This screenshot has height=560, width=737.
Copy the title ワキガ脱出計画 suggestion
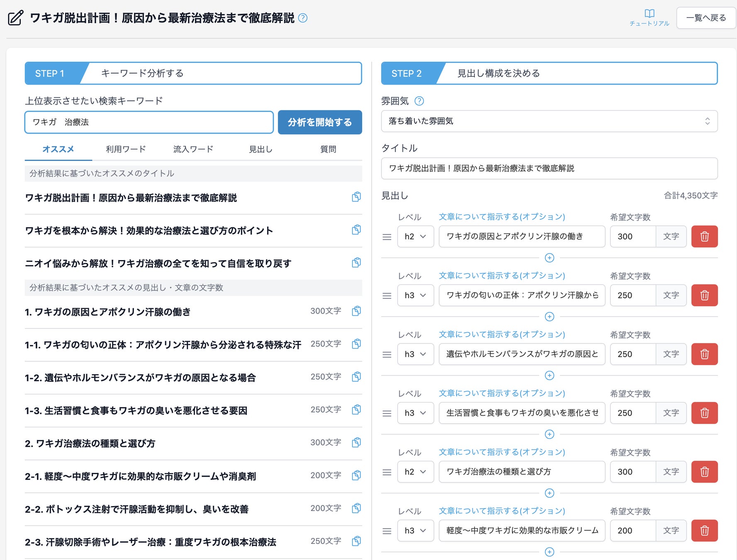(x=356, y=197)
